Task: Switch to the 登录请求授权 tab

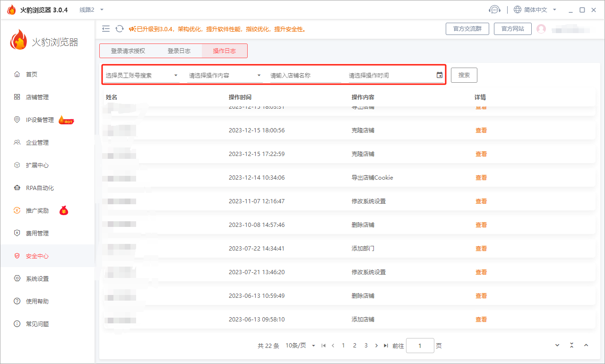Action: pos(128,51)
